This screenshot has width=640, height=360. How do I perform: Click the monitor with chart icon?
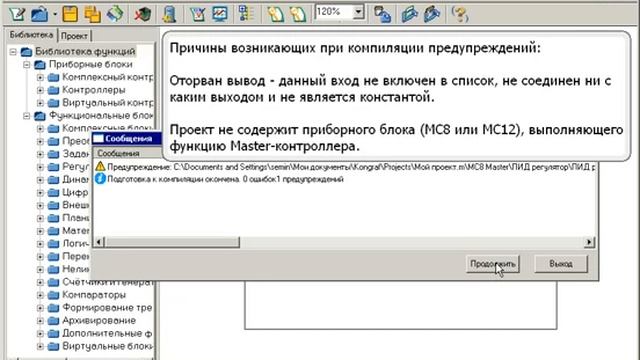[220, 14]
